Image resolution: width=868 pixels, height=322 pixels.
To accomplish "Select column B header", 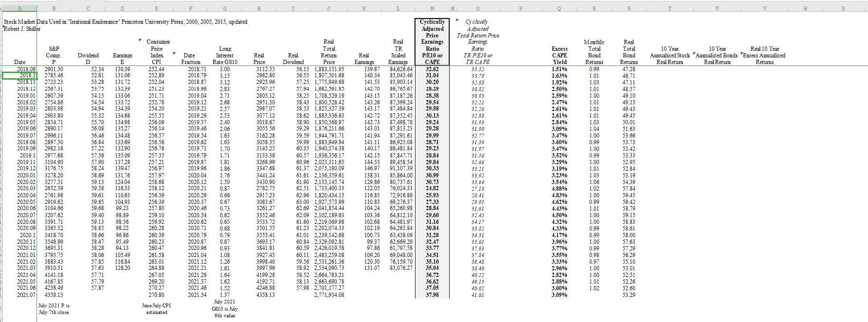I will click(54, 8).
